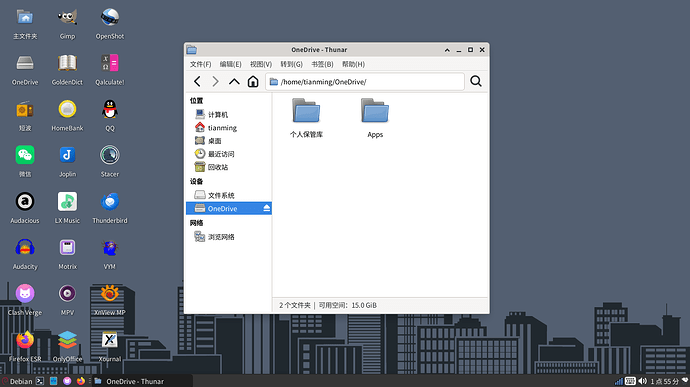Select the Thunderbird desktop icon
The height and width of the screenshot is (387, 690).
[x=110, y=208]
